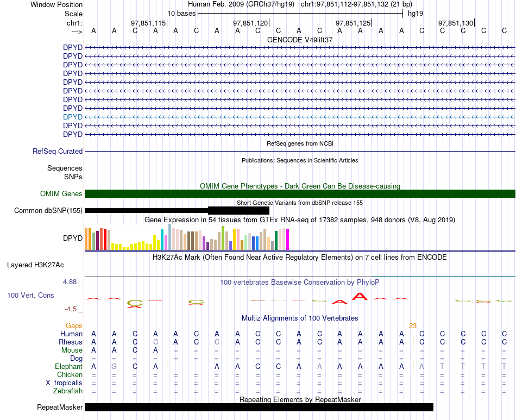The width and height of the screenshot is (516, 420).
Task: Click the light-blue highlighted DPYD transcript label
Action: [x=73, y=117]
